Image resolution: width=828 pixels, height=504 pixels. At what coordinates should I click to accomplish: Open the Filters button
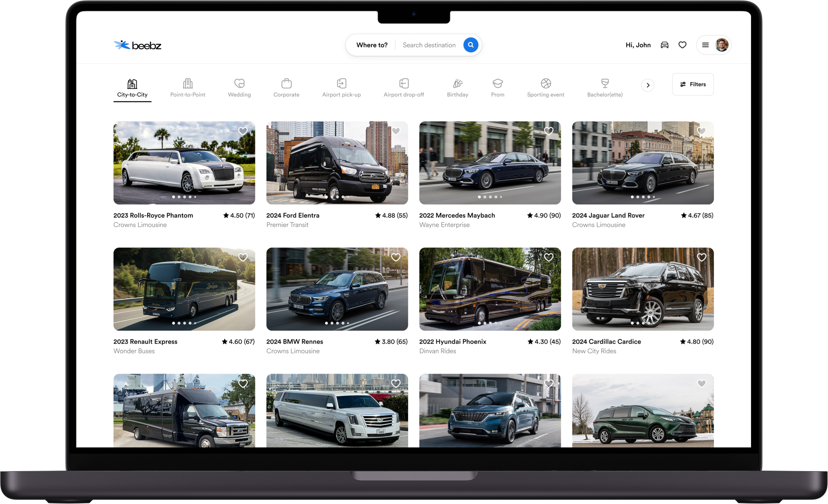click(693, 84)
